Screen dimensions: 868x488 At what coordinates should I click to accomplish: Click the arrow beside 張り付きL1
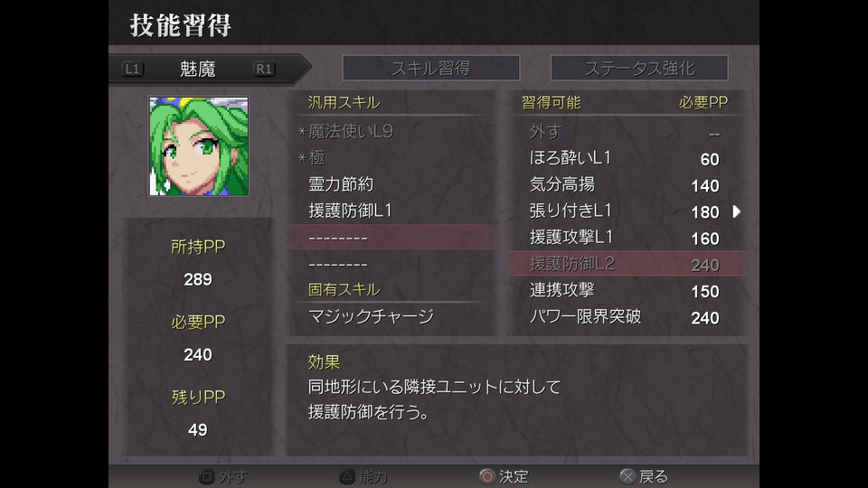click(736, 211)
